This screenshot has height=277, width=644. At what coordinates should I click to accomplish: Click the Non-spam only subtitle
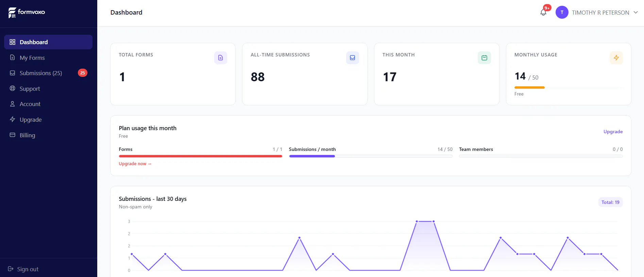pos(136,207)
